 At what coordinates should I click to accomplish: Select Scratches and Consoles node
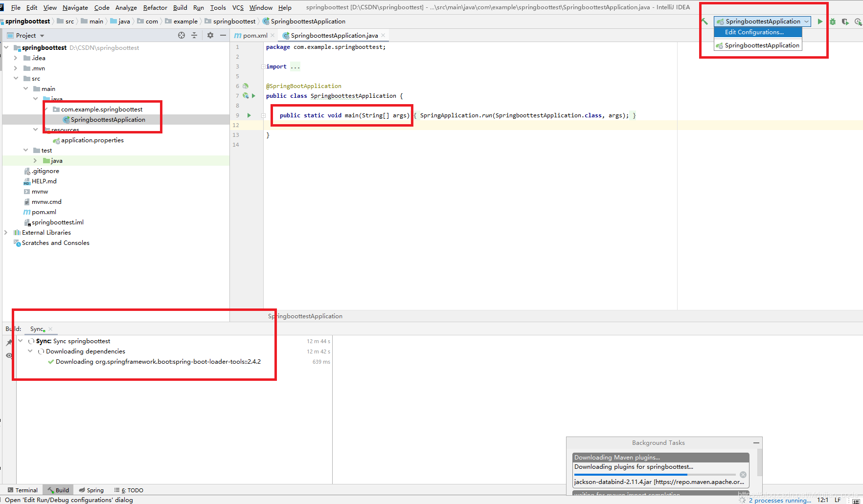coord(51,242)
